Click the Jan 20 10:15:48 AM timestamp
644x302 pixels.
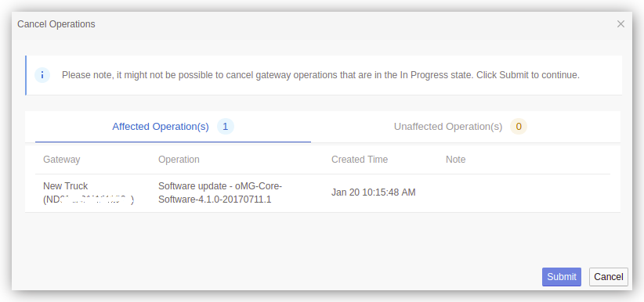pos(374,192)
